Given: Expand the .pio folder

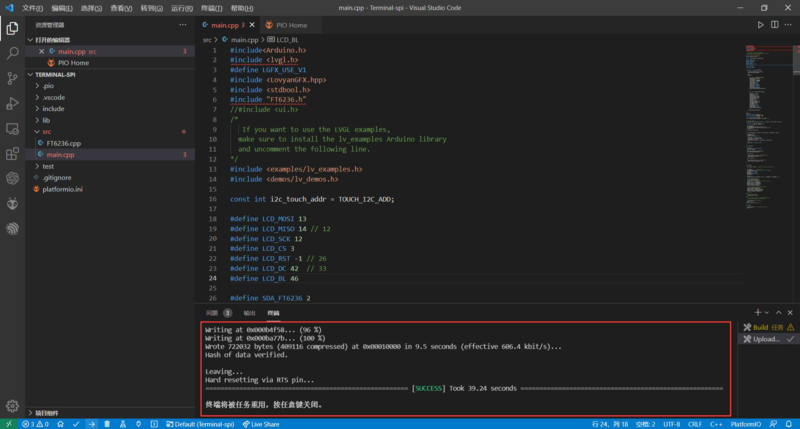Looking at the screenshot, I should click(x=47, y=86).
